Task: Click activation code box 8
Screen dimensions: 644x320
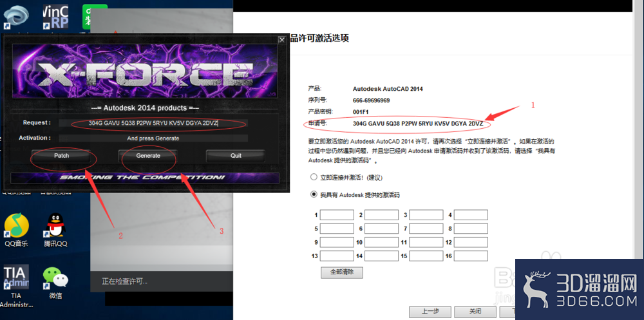Action: click(471, 229)
